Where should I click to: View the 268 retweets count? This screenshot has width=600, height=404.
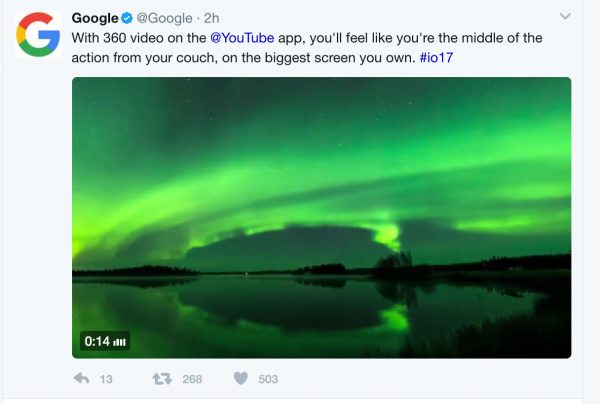(x=192, y=379)
